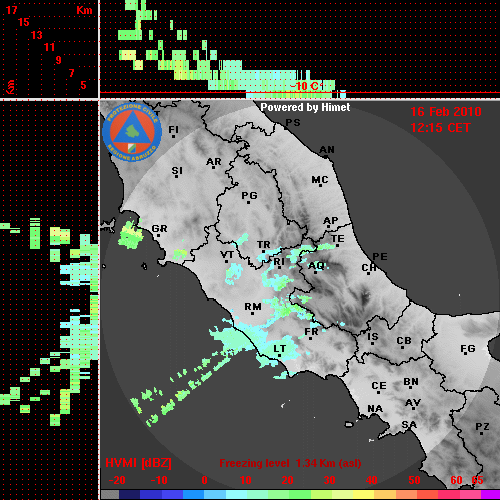Click the AQ city label

(316, 266)
